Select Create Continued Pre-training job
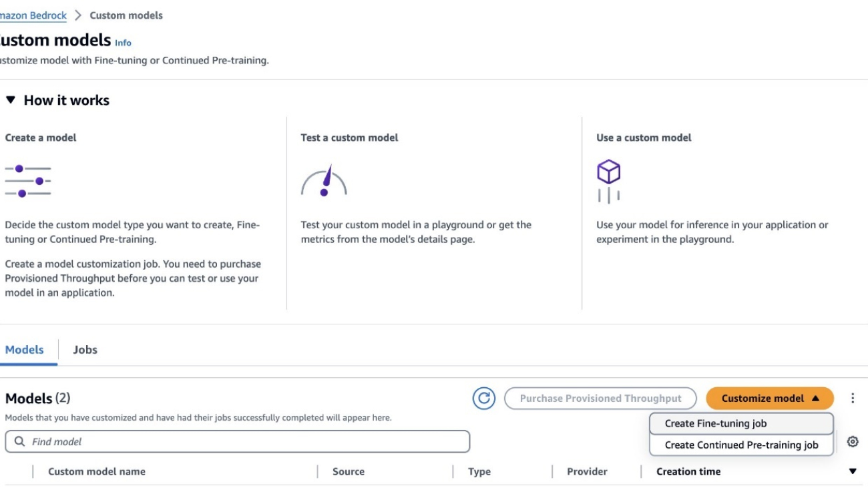Image resolution: width=868 pixels, height=488 pixels. tap(741, 445)
